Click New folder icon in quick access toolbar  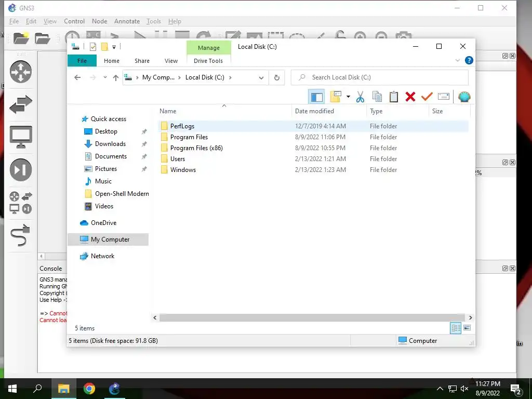pyautogui.click(x=105, y=47)
